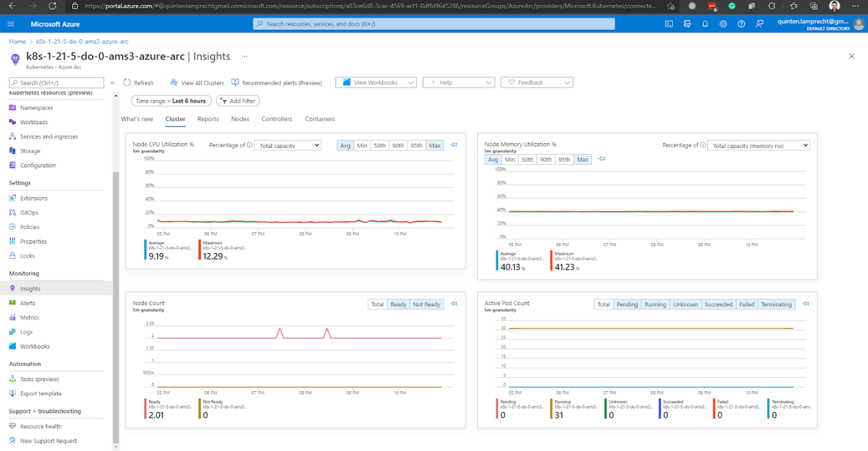Go to the Home breadcrumb link
Viewport: 868px width, 451px height.
click(x=18, y=41)
